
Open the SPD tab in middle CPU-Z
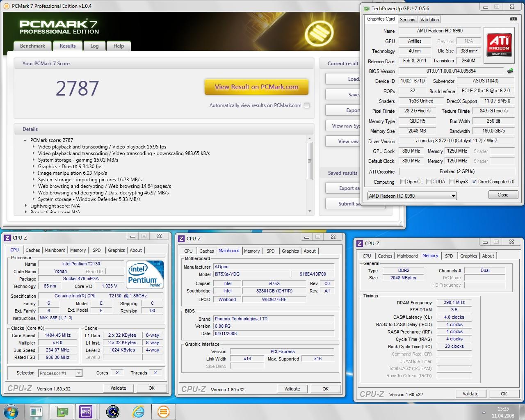pos(271,251)
